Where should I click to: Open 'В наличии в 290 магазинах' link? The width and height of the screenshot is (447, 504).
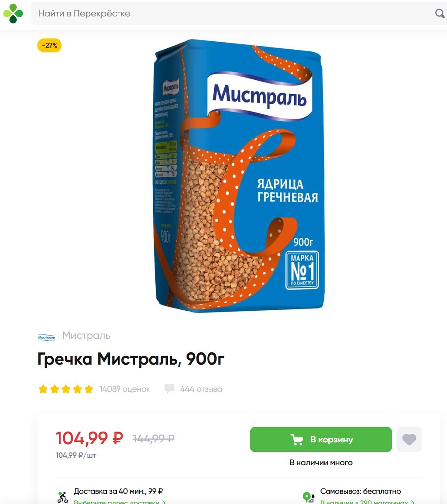click(364, 502)
